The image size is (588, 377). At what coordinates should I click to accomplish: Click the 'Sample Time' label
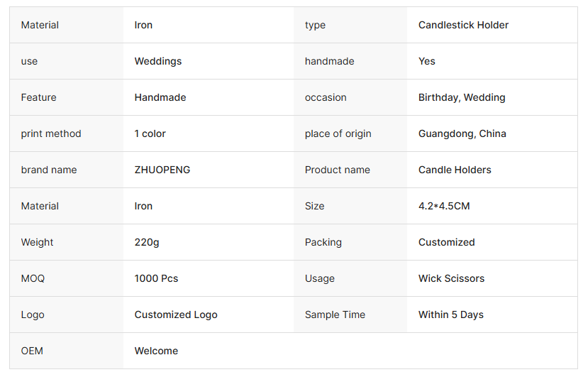coord(335,315)
